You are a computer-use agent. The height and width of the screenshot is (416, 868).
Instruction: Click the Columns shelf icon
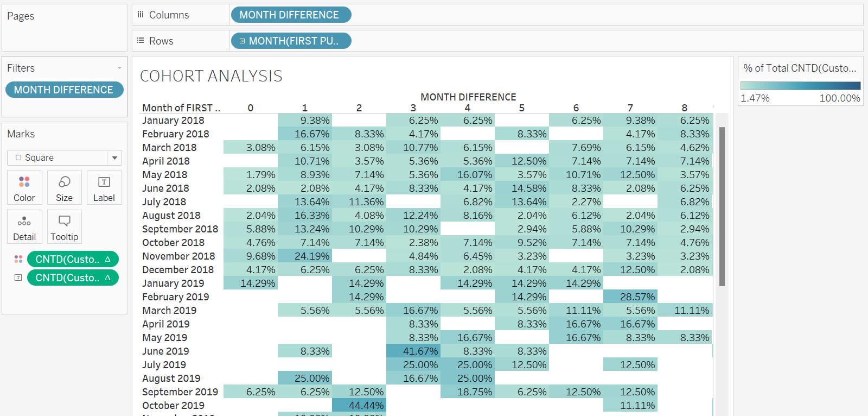coord(141,15)
